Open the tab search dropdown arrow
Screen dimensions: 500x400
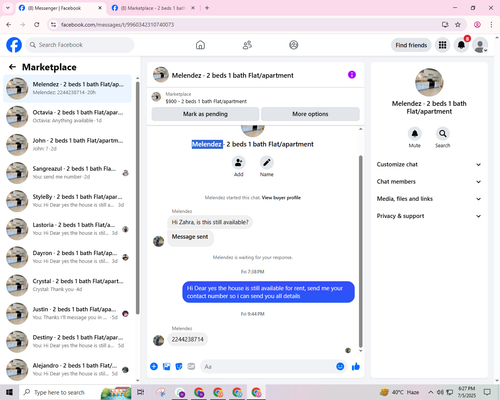pyautogui.click(x=8, y=8)
